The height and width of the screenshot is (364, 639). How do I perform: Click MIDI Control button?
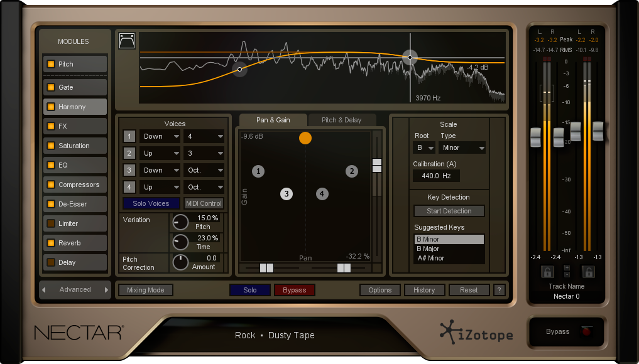(204, 203)
